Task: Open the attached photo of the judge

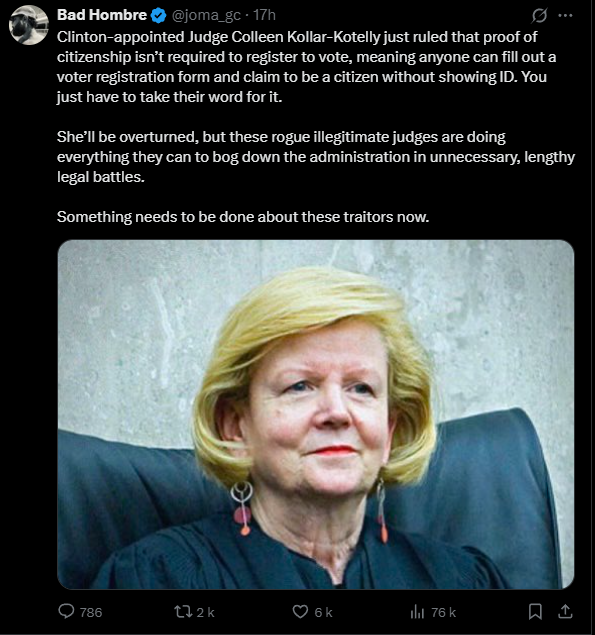Action: pos(316,414)
